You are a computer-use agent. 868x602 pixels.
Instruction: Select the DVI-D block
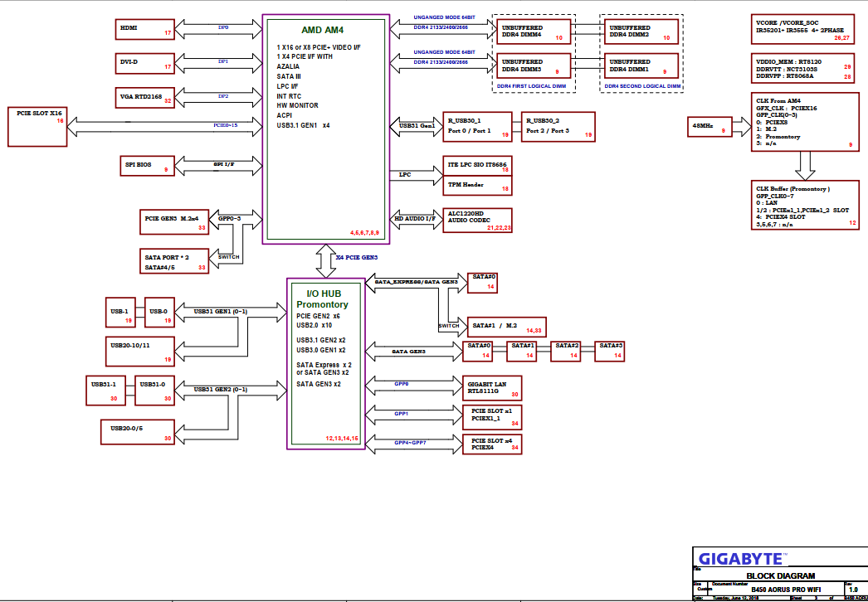[145, 62]
